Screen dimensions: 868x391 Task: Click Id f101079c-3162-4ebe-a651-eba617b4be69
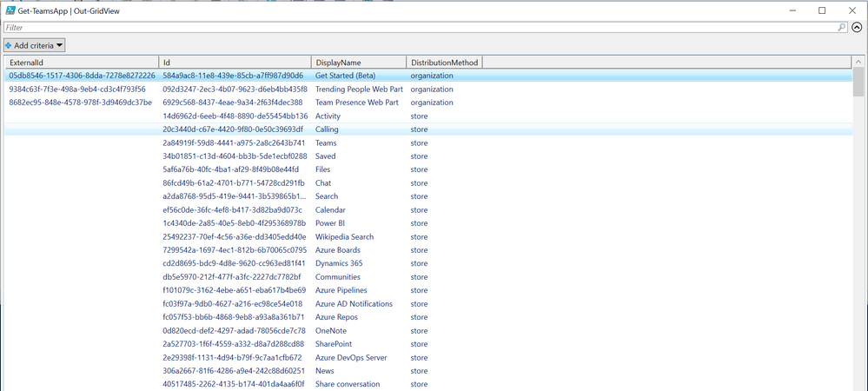pos(235,290)
